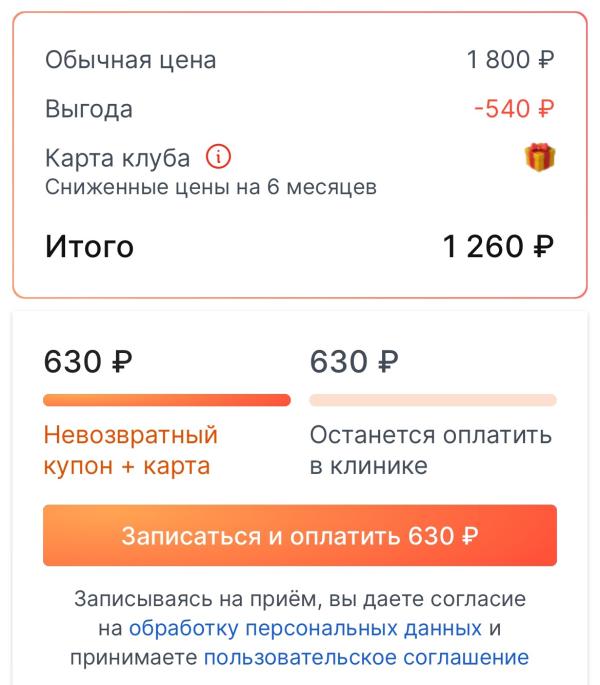Tap the 630 ₽ amount above the clinic label
The height and width of the screenshot is (685, 600).
pyautogui.click(x=354, y=362)
